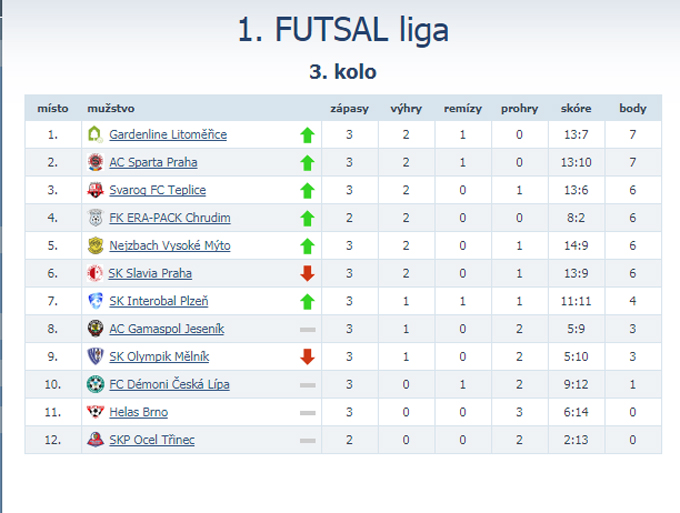Click the red down arrow for Slavia Praha

click(307, 273)
